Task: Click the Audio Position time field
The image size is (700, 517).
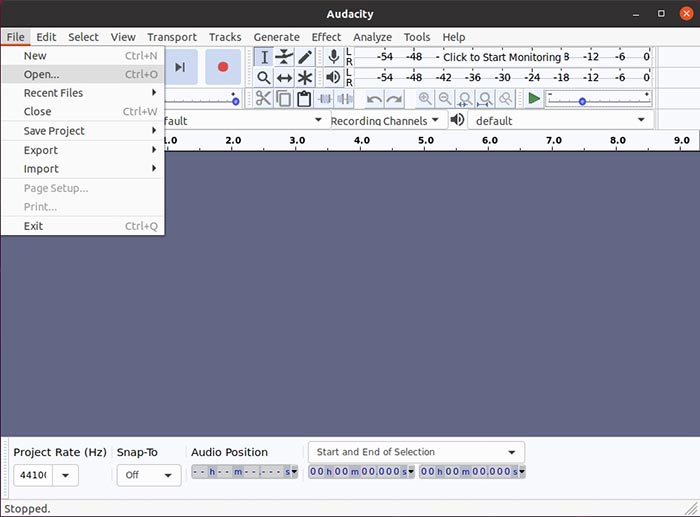Action: 241,471
